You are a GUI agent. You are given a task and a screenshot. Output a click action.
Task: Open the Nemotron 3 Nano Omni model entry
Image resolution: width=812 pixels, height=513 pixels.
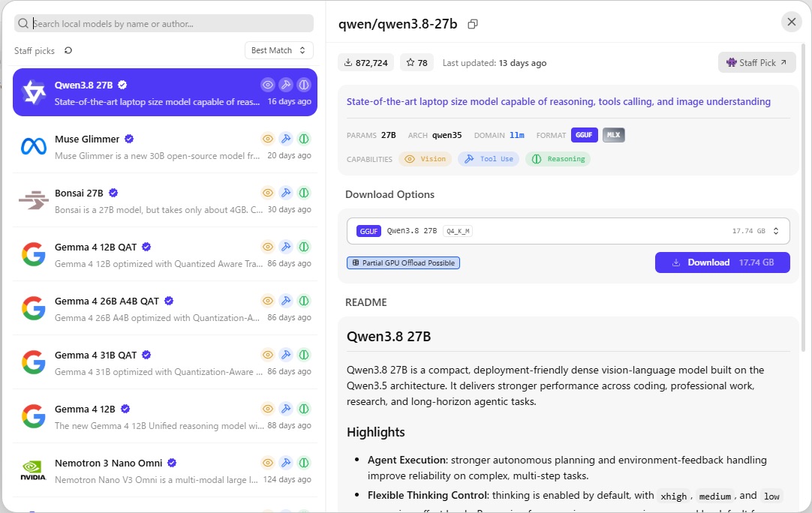(165, 470)
